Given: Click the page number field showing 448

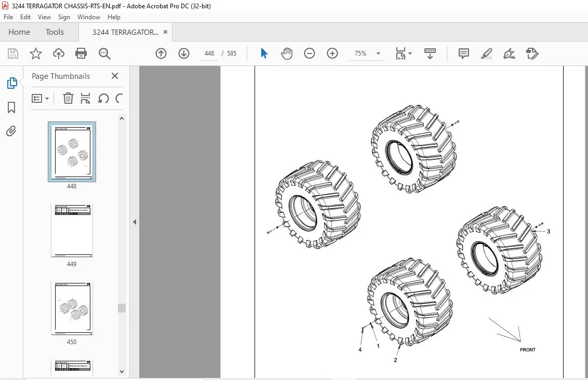Looking at the screenshot, I should tap(209, 53).
